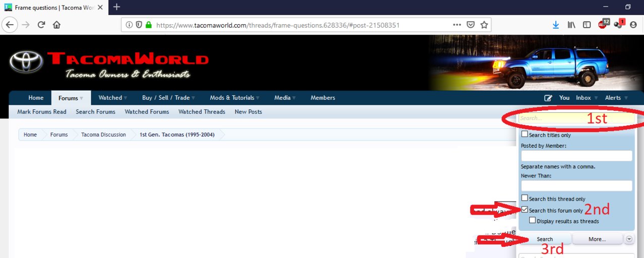Open 1st Gen. Tacomas breadcrumb
This screenshot has width=644, height=258.
pyautogui.click(x=176, y=135)
